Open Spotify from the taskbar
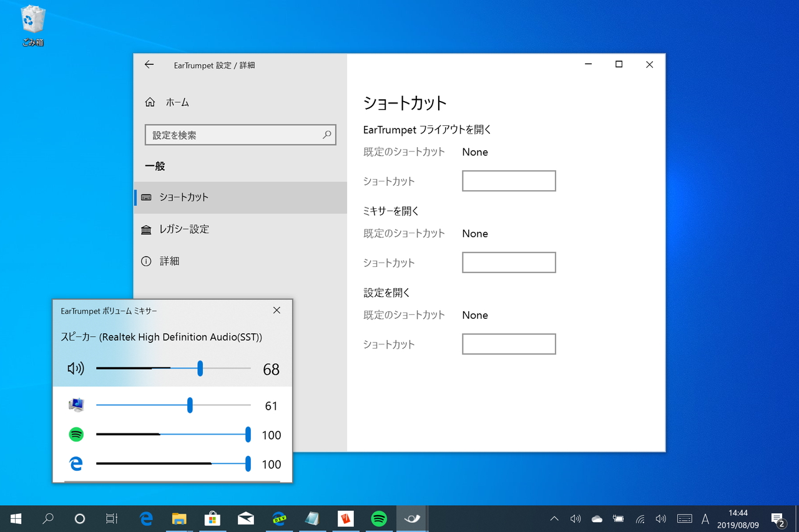 [379, 518]
